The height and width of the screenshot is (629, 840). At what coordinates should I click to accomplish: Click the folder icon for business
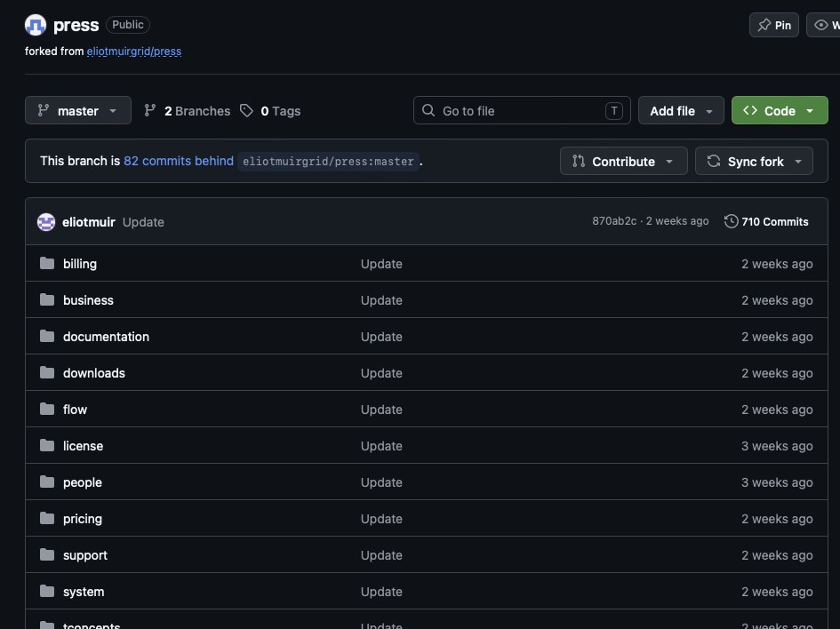click(x=47, y=299)
